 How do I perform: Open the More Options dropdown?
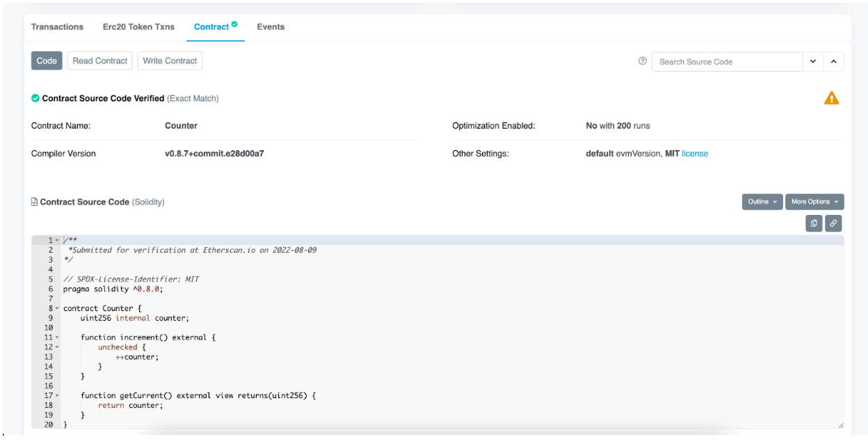[814, 201]
